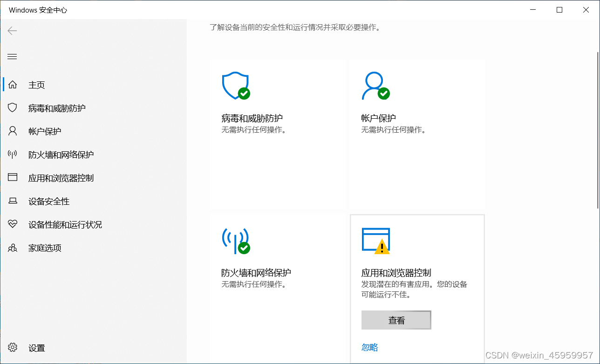Click the shield icon beside 病毒和威胁防护 in sidebar

coord(13,108)
